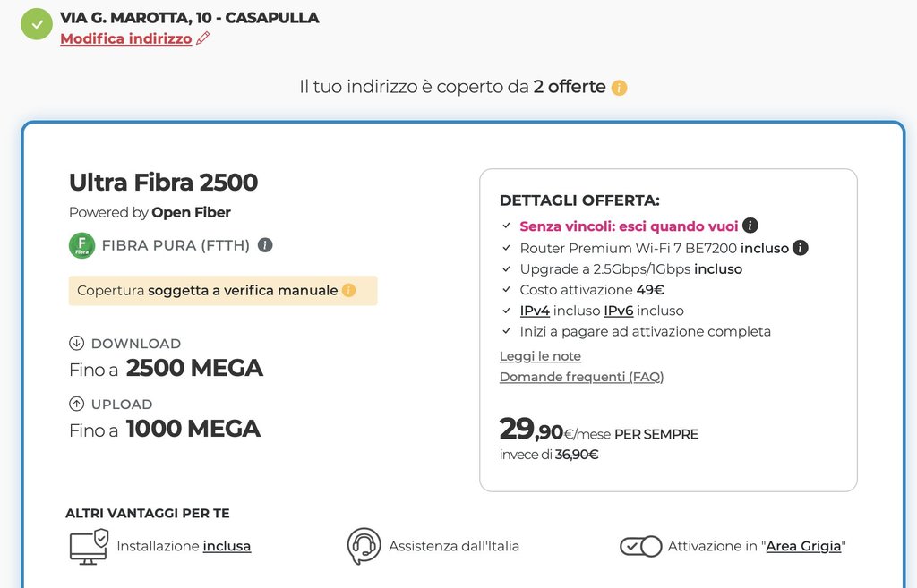Click the Installazione monitor shield icon

click(89, 546)
